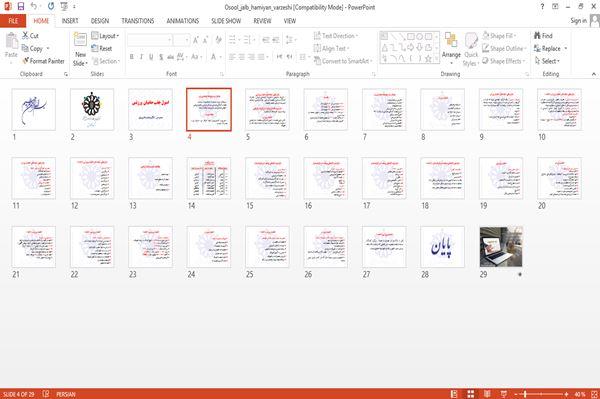Click the Find binoculars icon
The image size is (600, 399).
tap(537, 36)
